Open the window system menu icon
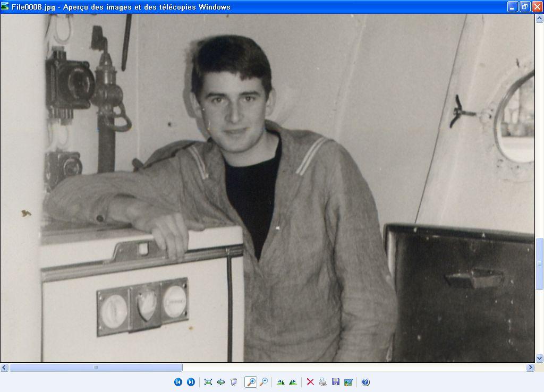Viewport: 544px width, 392px height. click(5, 7)
